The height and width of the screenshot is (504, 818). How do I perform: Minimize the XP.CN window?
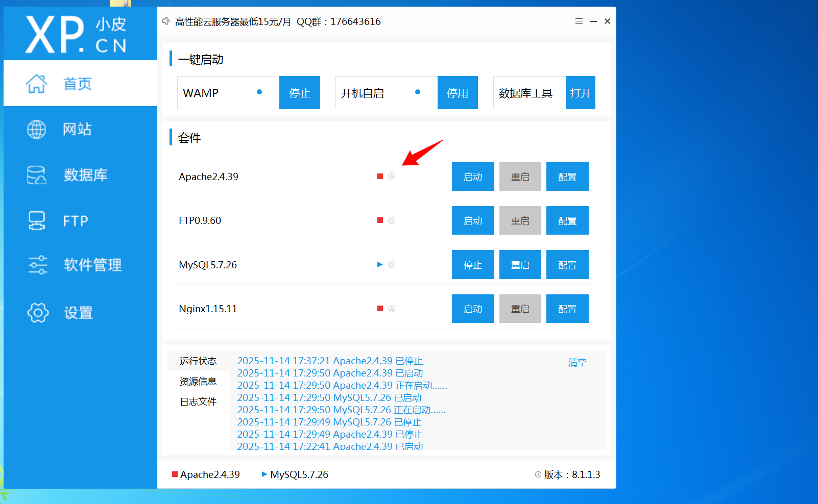click(593, 21)
